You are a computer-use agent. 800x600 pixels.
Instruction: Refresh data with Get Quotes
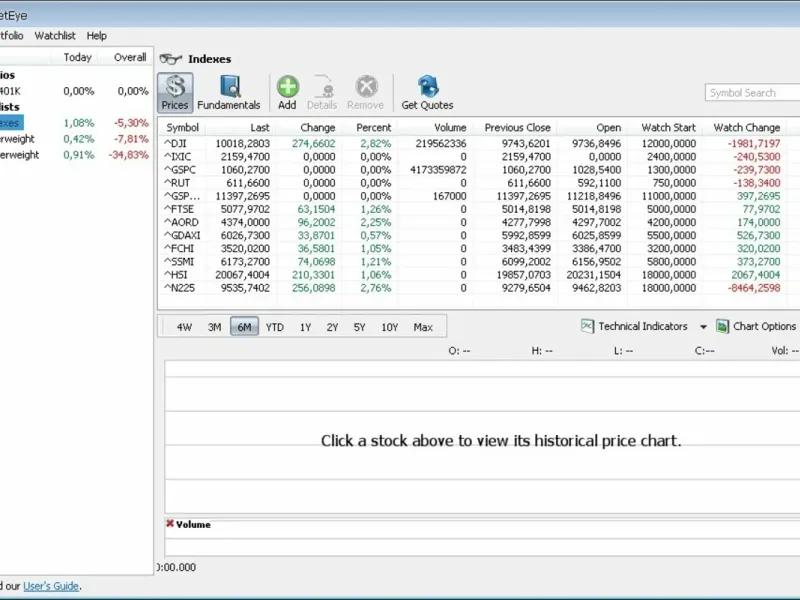(x=427, y=93)
